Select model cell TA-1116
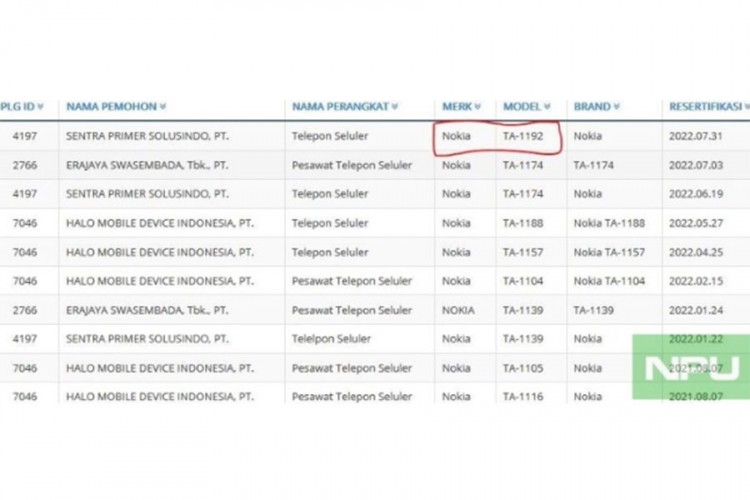This screenshot has width=750, height=500. coord(523,397)
